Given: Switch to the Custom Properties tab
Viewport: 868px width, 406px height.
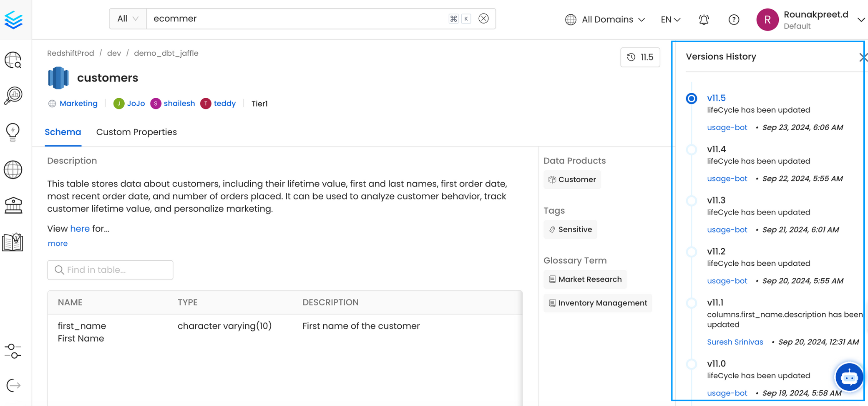Looking at the screenshot, I should pyautogui.click(x=137, y=132).
